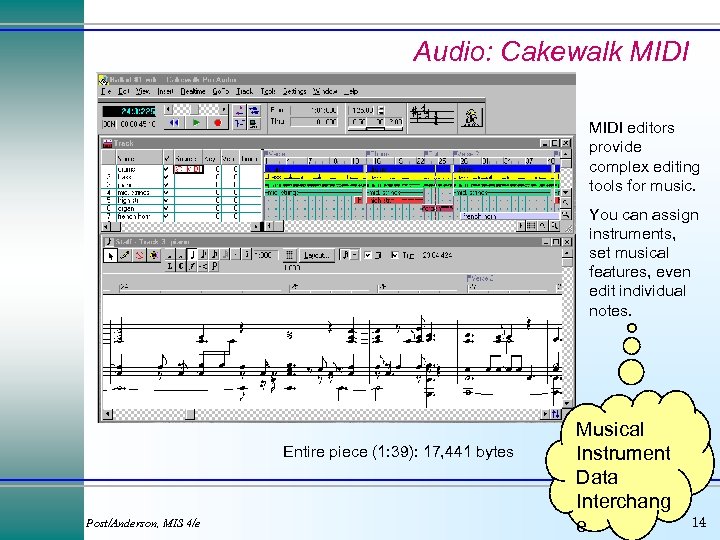Choose the half note duration button
The height and width of the screenshot is (540, 720).
[181, 255]
